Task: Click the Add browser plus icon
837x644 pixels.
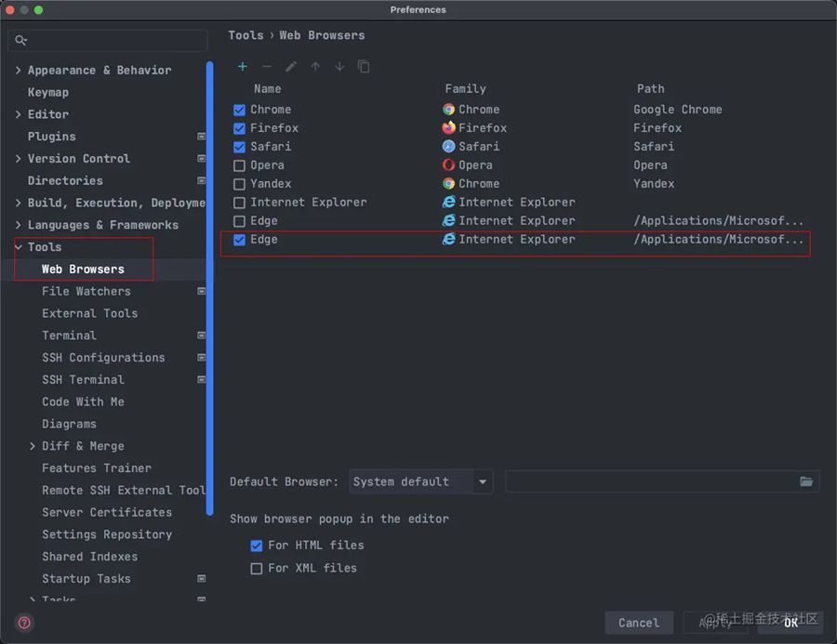Action: [x=243, y=67]
